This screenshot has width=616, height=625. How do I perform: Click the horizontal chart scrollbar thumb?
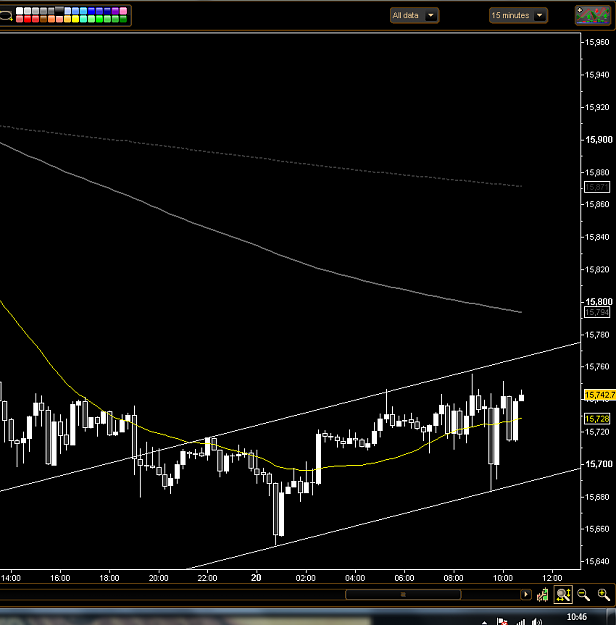pyautogui.click(x=403, y=594)
